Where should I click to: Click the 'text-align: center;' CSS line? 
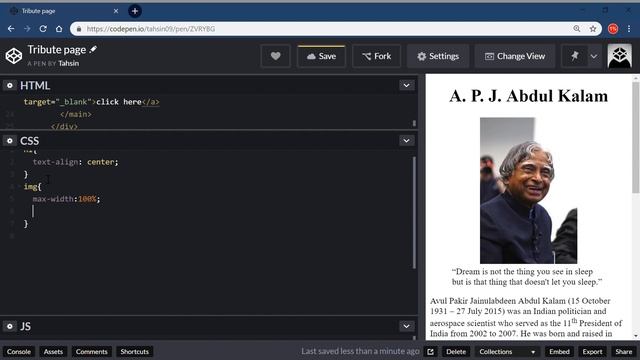(76, 162)
